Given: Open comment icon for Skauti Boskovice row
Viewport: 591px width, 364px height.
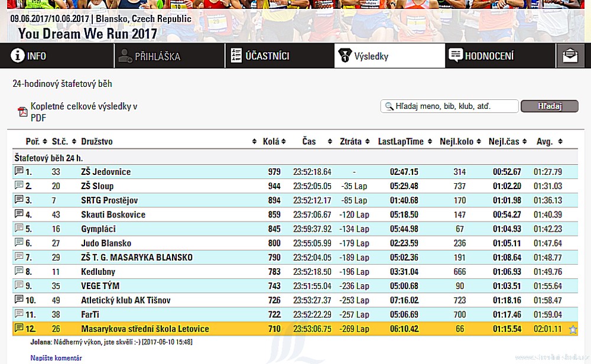Looking at the screenshot, I should (19, 214).
